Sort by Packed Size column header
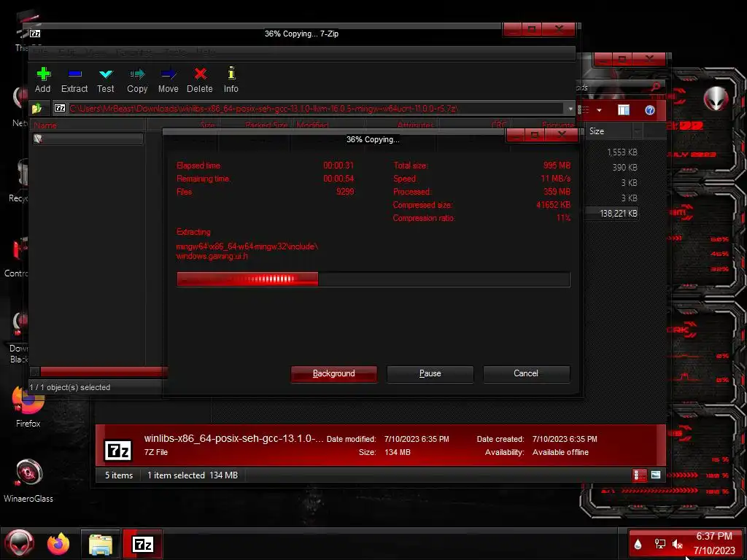747x560 pixels. pos(255,125)
